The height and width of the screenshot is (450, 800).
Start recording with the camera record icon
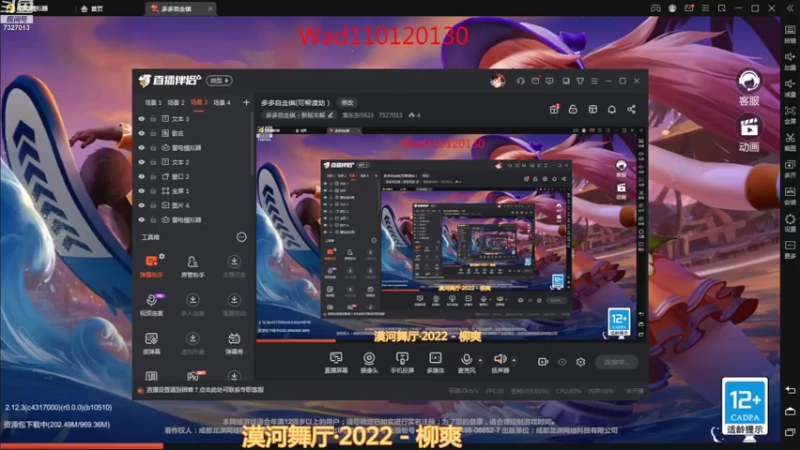click(x=543, y=362)
